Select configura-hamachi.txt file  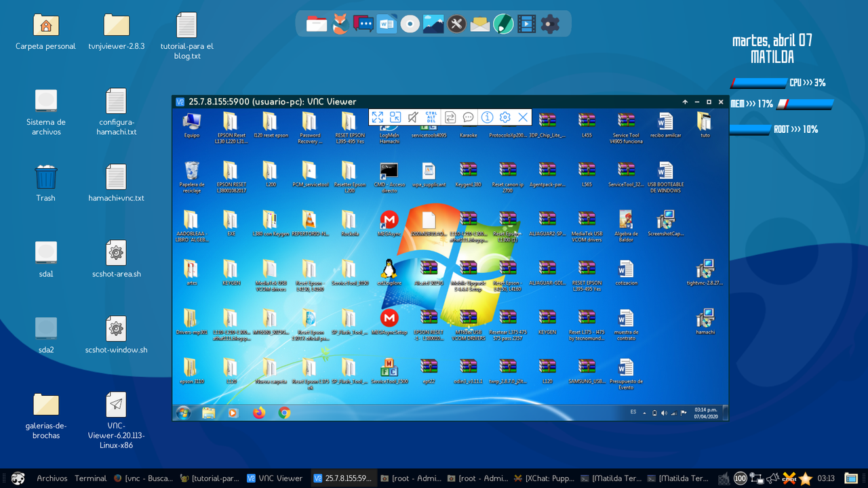pos(116,112)
